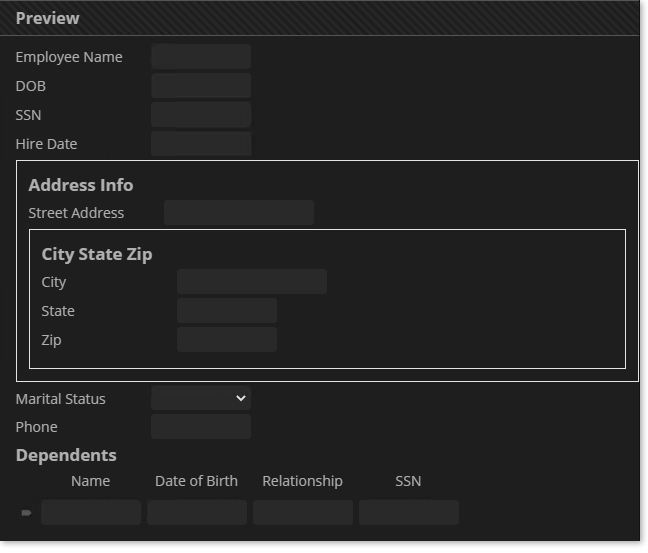Click the dependent SSN cell

tap(409, 513)
